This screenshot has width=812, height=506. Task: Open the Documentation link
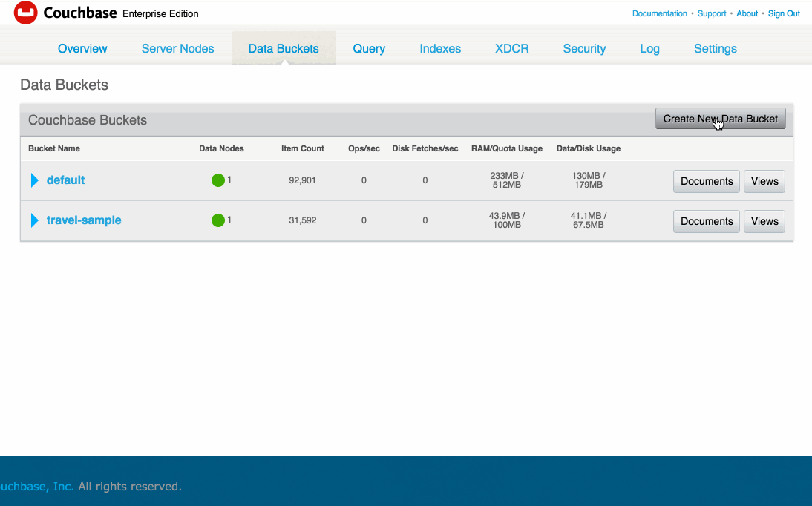(x=659, y=13)
